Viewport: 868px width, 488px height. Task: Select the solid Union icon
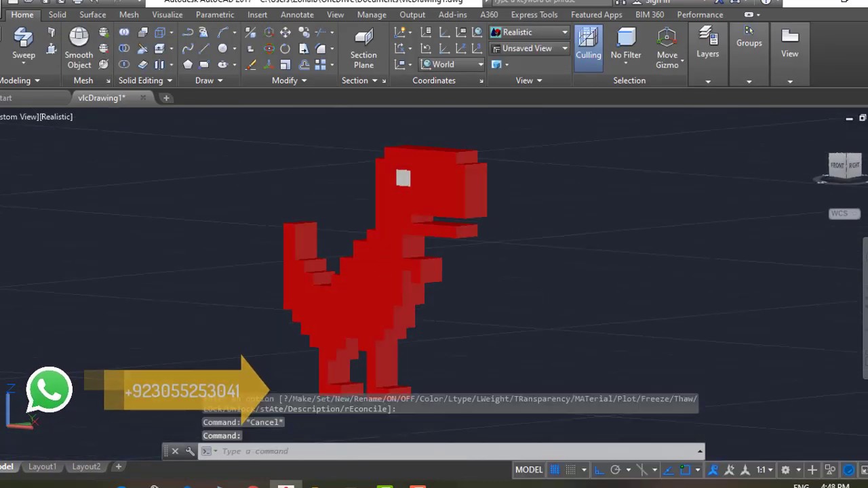click(x=124, y=32)
